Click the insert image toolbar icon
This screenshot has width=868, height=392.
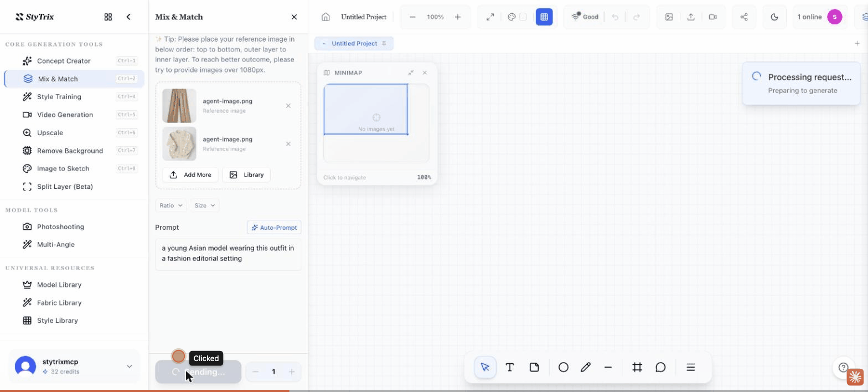coord(669,17)
